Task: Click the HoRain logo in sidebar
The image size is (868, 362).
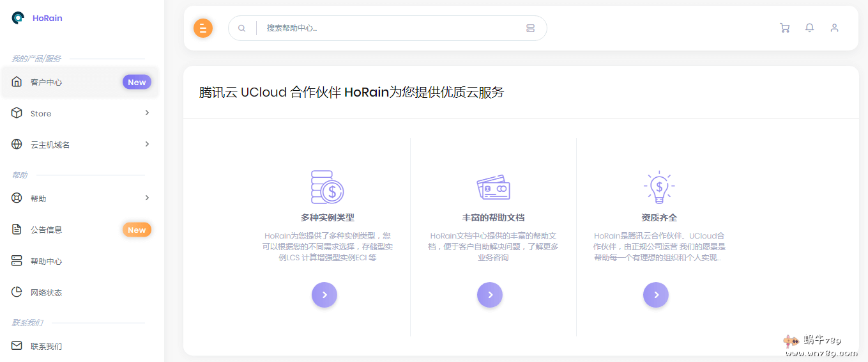Action: coord(19,18)
